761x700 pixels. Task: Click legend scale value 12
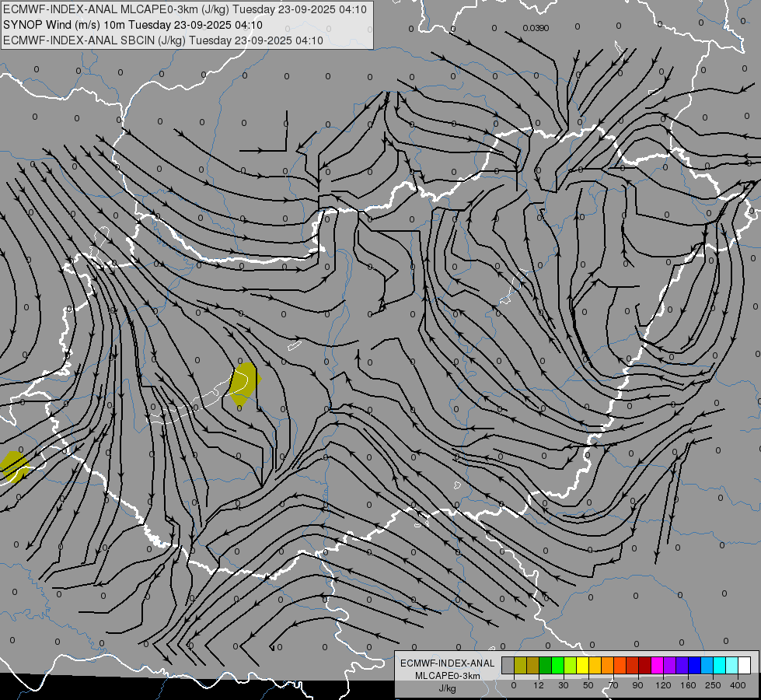pos(539,685)
